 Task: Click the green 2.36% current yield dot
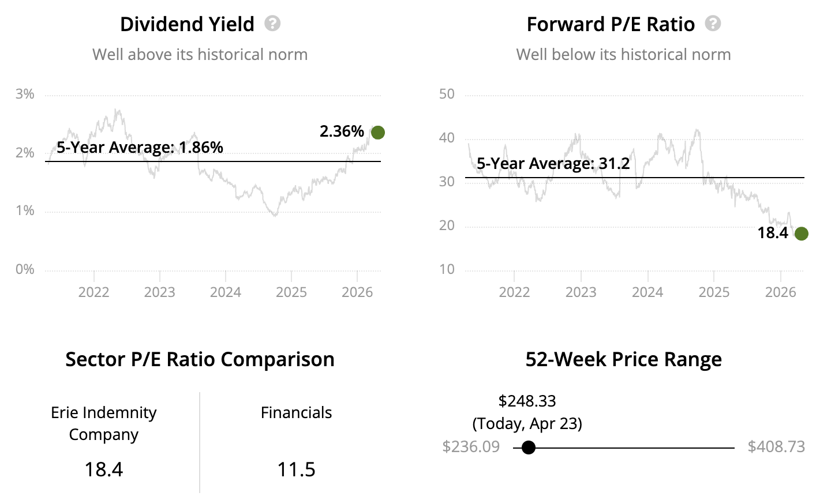378,133
